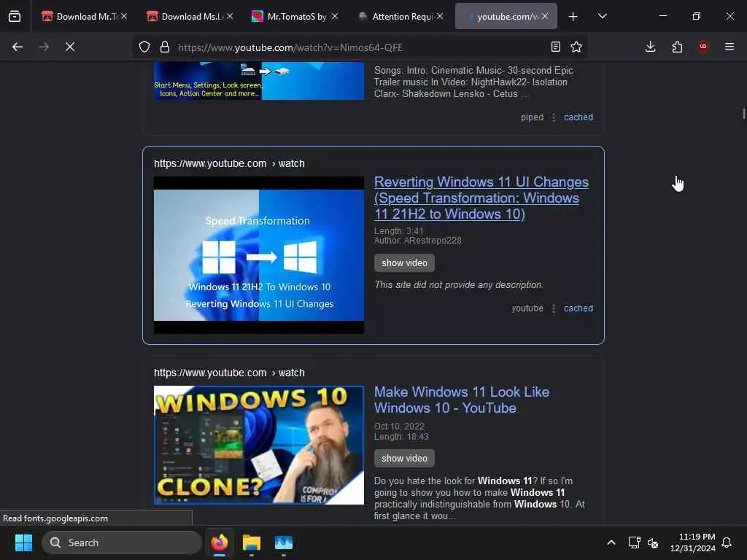
Task: Click Author: ARestrepo228 text
Action: click(418, 241)
